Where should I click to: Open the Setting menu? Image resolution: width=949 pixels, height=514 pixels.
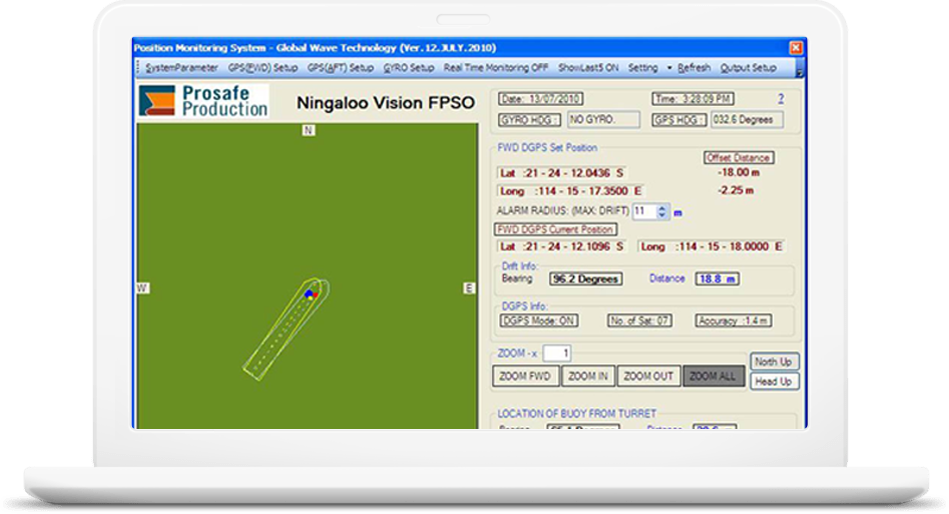tap(643, 68)
